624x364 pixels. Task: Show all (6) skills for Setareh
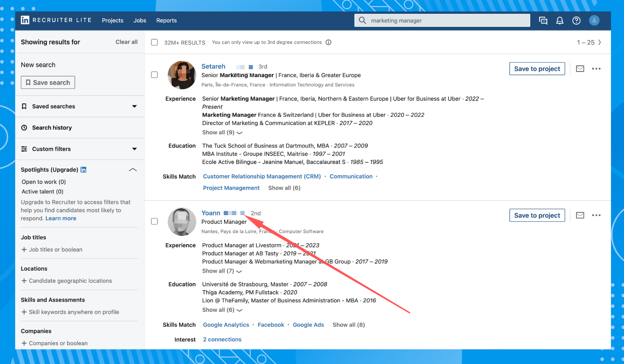(x=284, y=188)
